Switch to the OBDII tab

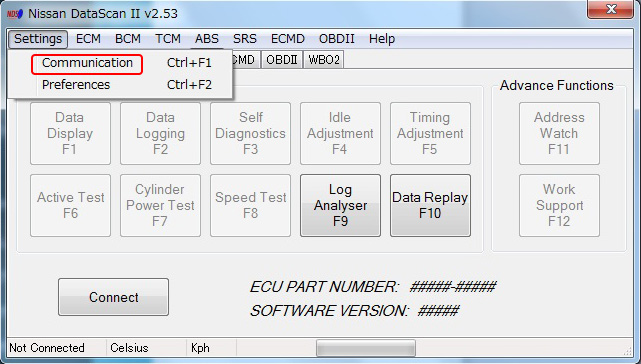point(282,60)
